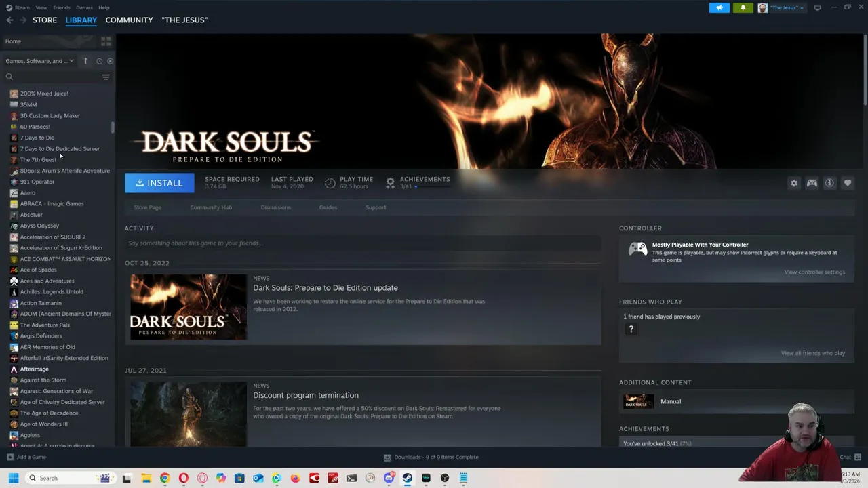Open Discount program termination news thumbnail
This screenshot has height=488, width=868.
pos(189,414)
